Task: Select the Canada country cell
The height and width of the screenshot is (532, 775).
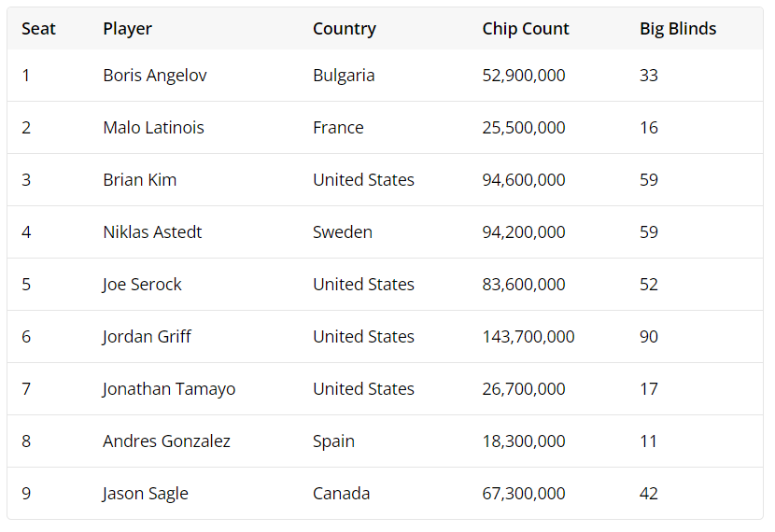Action: pyautogui.click(x=341, y=494)
